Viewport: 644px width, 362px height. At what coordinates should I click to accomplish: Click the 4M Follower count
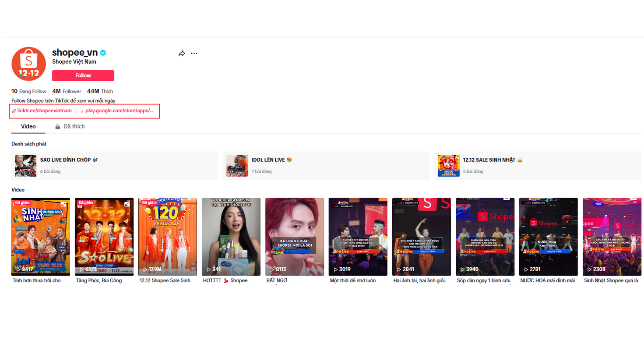[x=66, y=91]
